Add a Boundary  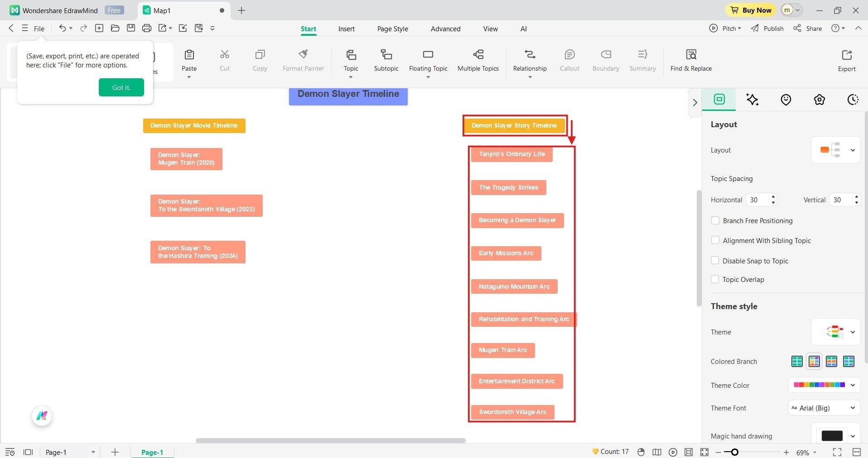coord(606,60)
